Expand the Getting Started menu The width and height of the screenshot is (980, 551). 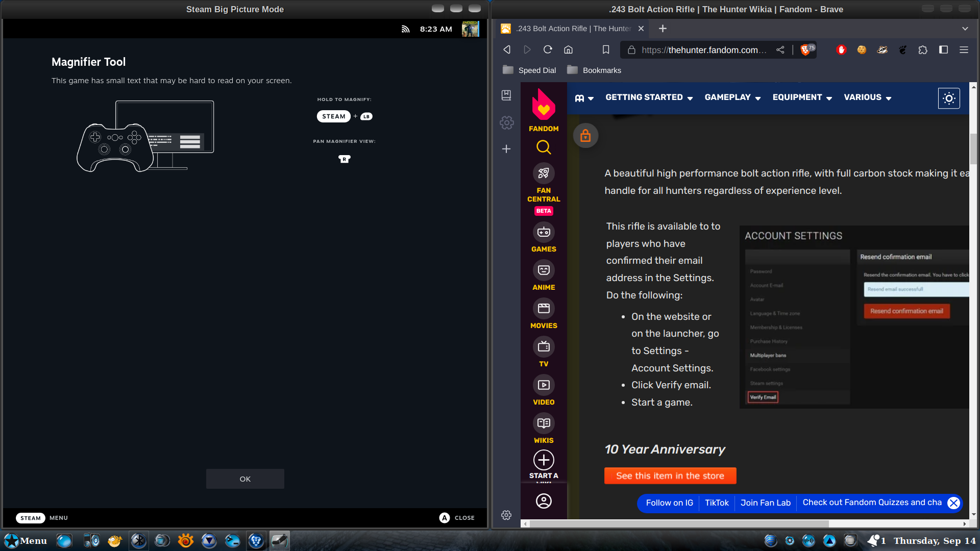tap(649, 97)
